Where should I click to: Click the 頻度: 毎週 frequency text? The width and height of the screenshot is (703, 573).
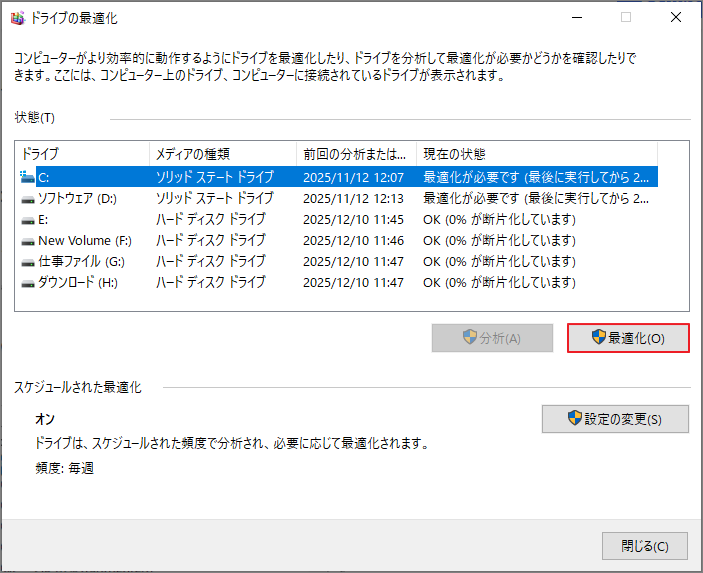(65, 469)
